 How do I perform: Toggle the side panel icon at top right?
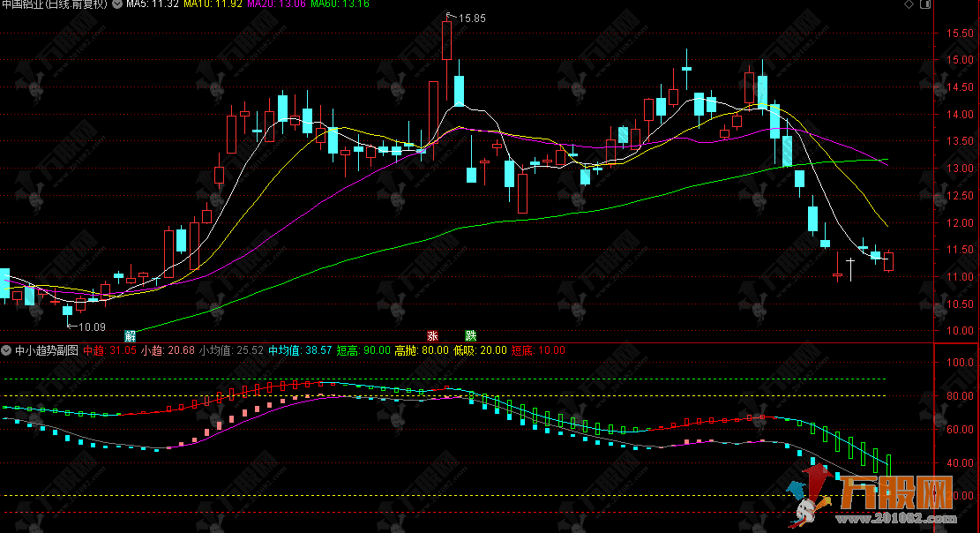(x=925, y=4)
